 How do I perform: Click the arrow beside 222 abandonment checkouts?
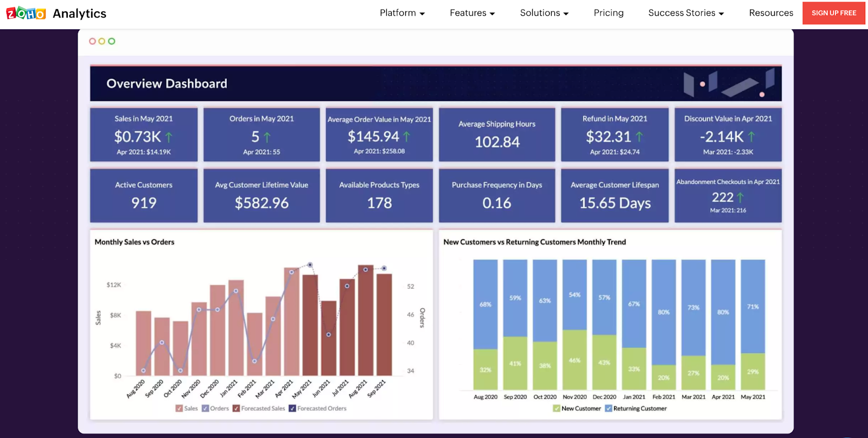tap(740, 198)
